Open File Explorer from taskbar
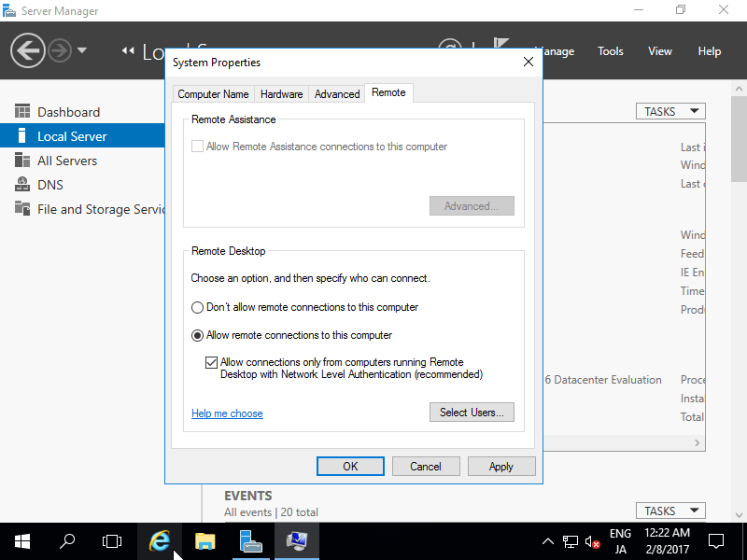The width and height of the screenshot is (747, 560). (205, 540)
